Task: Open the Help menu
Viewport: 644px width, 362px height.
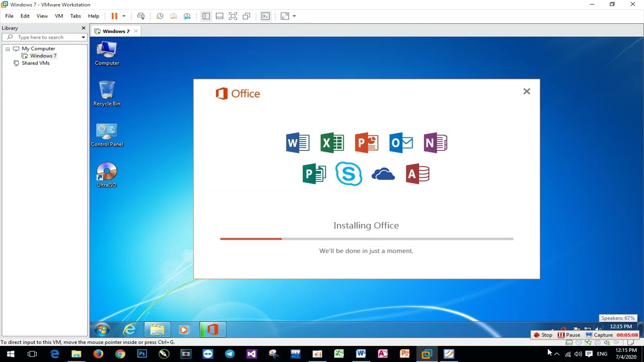Action: 94,16
